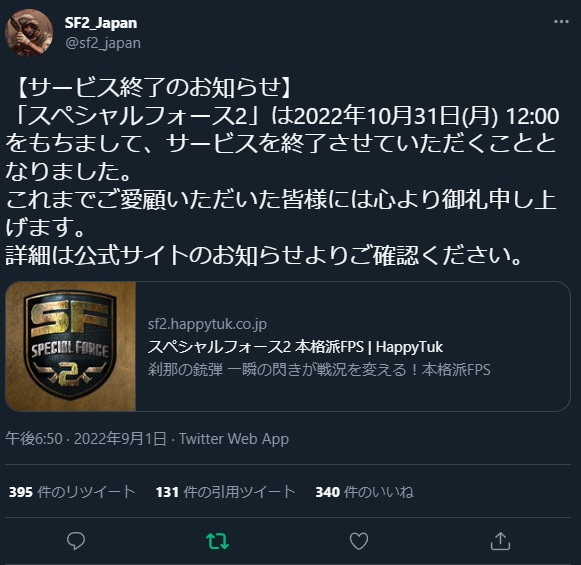581x565 pixels.
Task: Open the sf2.happytuk.co.jp domain link
Action: [x=207, y=324]
